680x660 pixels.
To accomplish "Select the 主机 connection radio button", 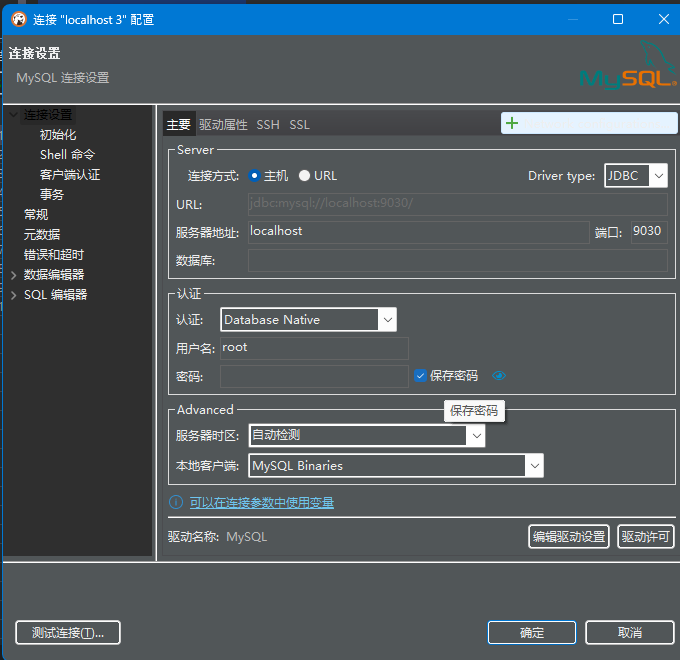I will pos(254,176).
